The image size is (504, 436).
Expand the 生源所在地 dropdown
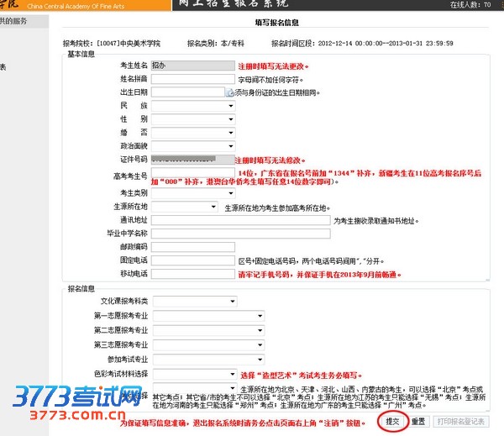(x=184, y=206)
